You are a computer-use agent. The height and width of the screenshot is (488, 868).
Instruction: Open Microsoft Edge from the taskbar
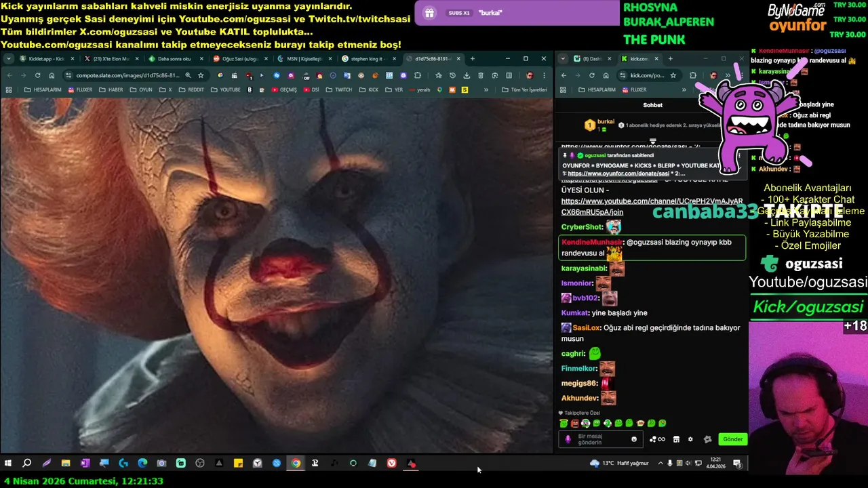[x=142, y=464]
